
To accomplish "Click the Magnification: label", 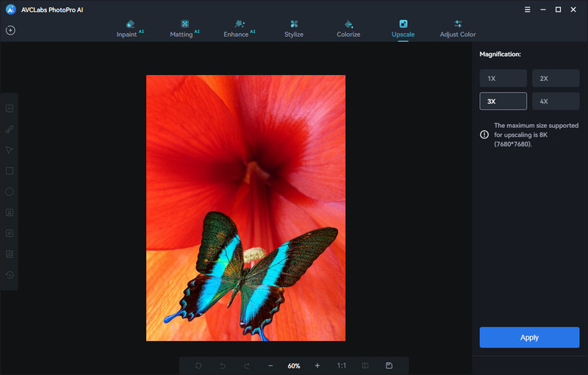I will tap(500, 54).
